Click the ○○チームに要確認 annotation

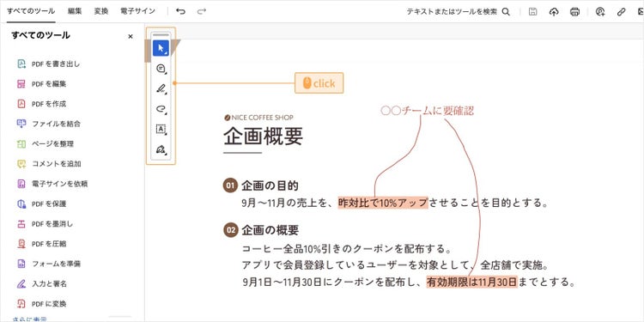coord(427,111)
